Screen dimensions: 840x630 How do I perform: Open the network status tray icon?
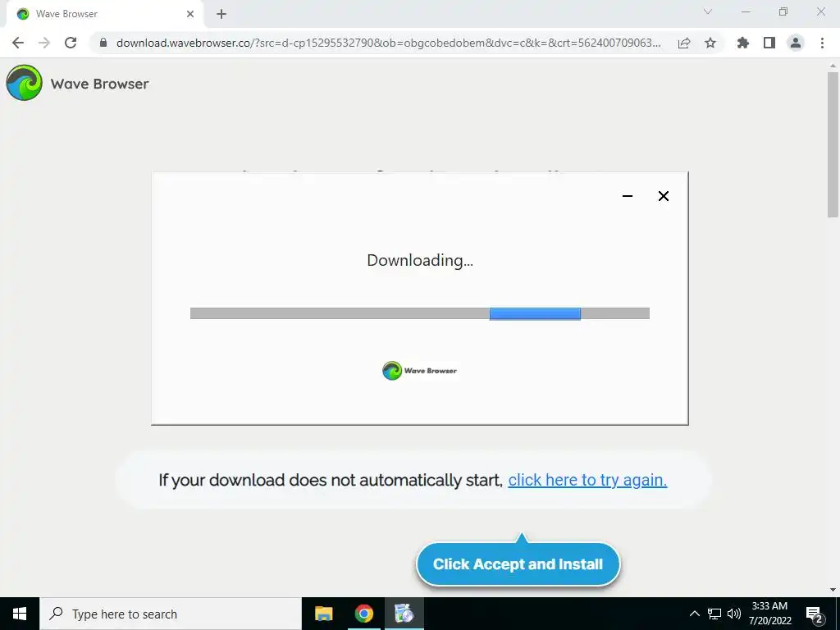[714, 614]
